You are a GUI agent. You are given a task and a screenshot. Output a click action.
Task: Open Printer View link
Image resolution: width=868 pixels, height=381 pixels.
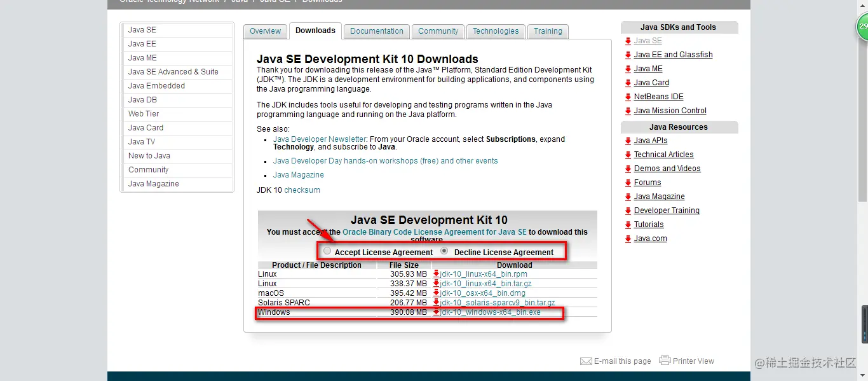[693, 361]
